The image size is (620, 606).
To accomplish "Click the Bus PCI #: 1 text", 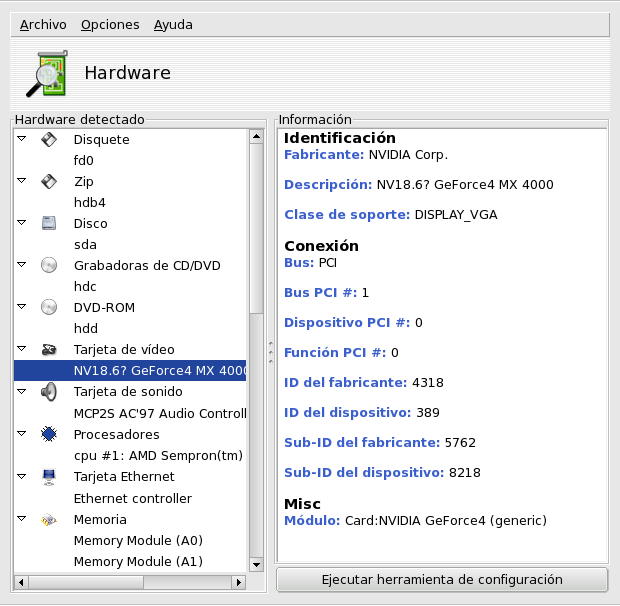I will pos(326,293).
